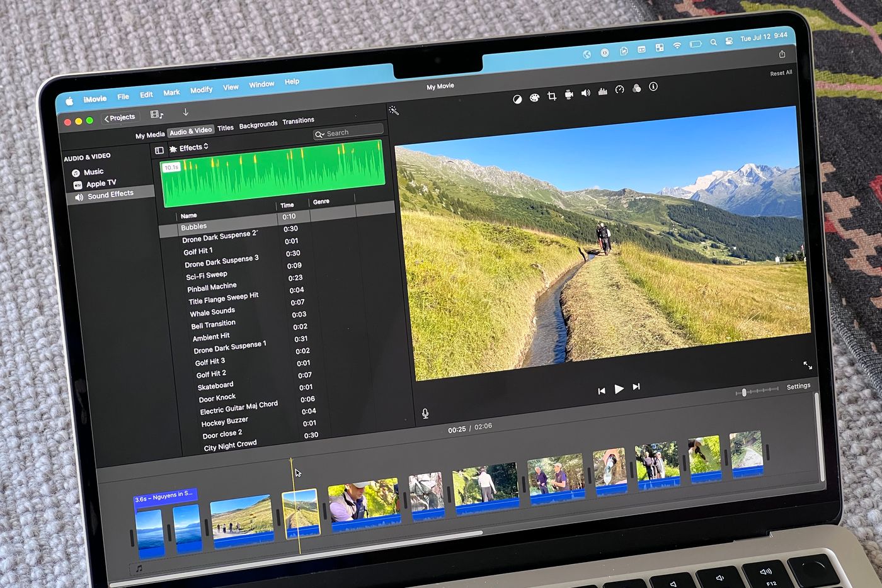Open the Window menu
This screenshot has width=882, height=588.
coord(261,84)
